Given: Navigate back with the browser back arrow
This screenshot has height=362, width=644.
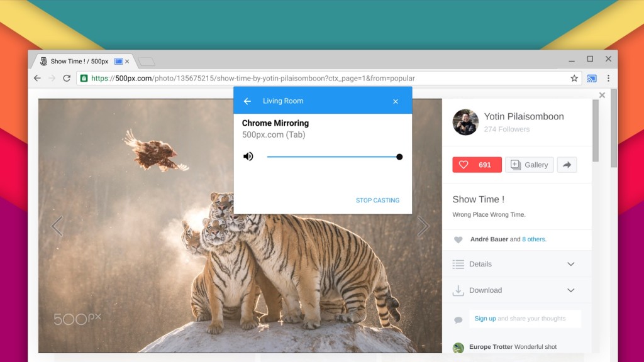Looking at the screenshot, I should (x=37, y=78).
